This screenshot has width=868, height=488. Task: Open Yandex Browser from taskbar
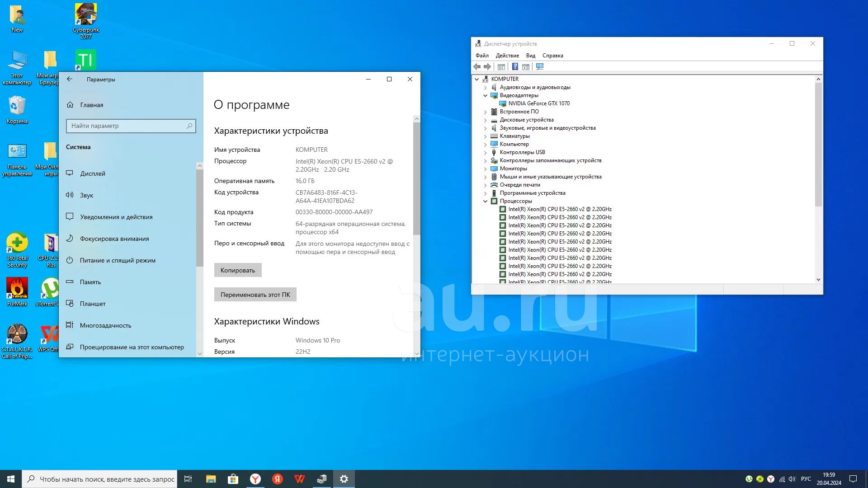(x=255, y=479)
